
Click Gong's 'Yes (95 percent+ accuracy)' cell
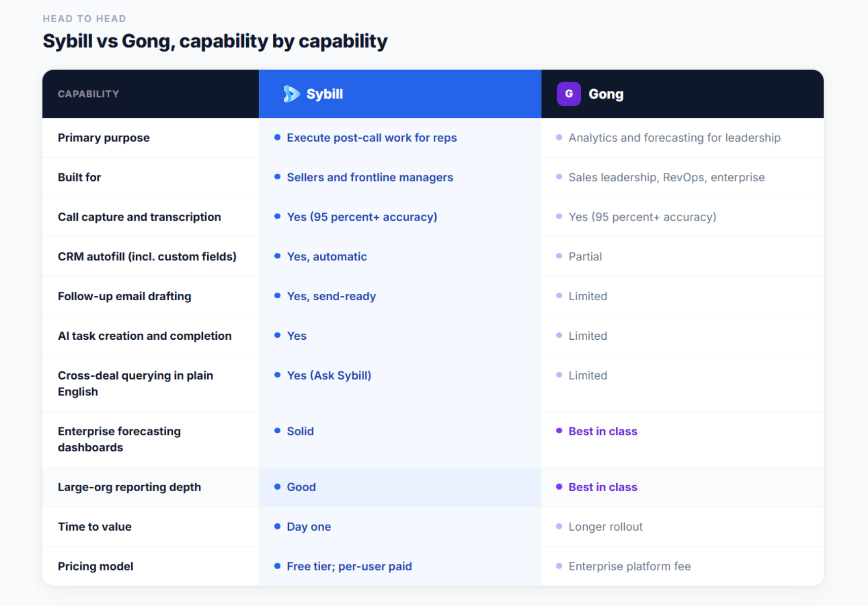coord(642,217)
